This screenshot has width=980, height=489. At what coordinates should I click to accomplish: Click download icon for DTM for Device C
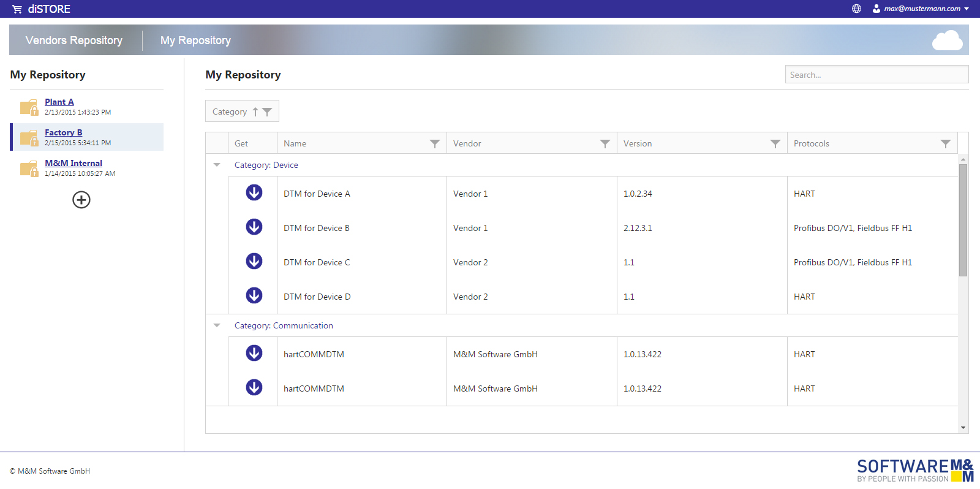(x=254, y=262)
